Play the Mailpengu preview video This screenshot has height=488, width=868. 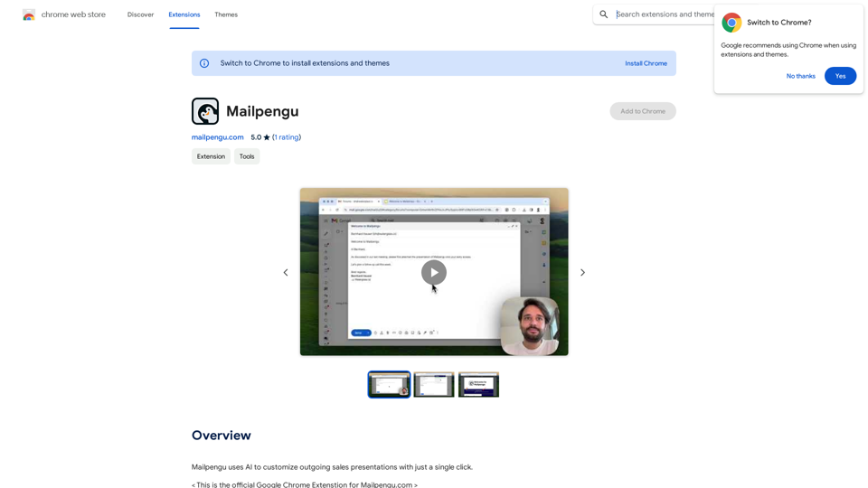coord(434,272)
